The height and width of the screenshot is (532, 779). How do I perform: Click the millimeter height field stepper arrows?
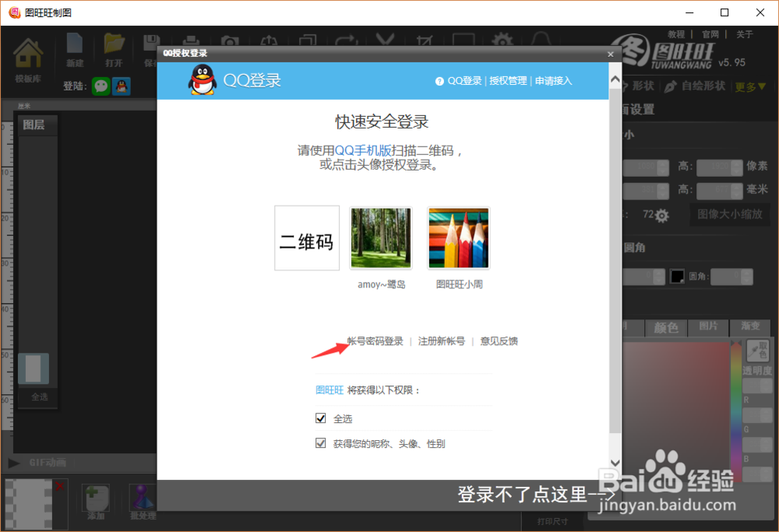tap(737, 192)
